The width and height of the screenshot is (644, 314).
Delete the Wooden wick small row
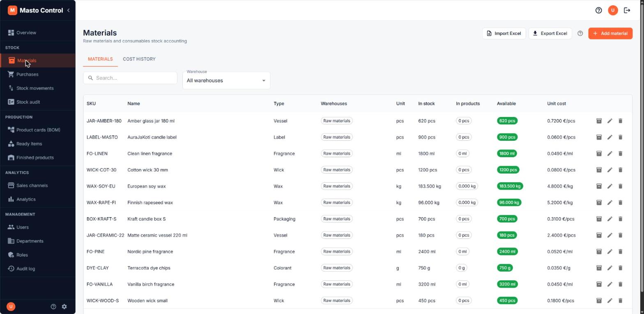pos(620,300)
